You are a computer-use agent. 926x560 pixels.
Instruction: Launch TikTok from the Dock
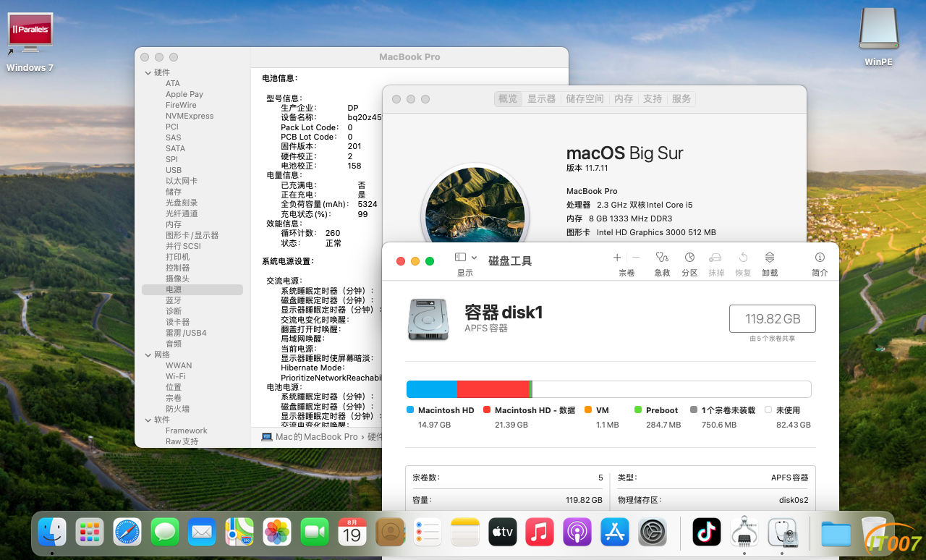coord(707,533)
